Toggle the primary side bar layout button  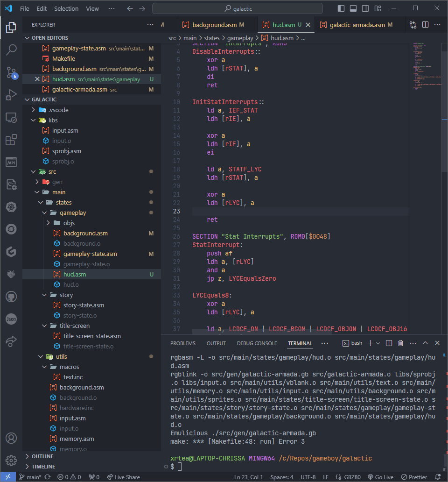(x=342, y=8)
